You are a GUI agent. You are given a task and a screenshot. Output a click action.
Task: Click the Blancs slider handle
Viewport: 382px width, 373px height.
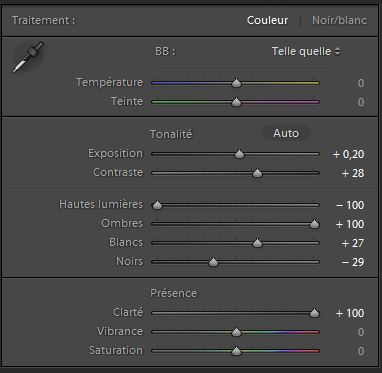[257, 243]
